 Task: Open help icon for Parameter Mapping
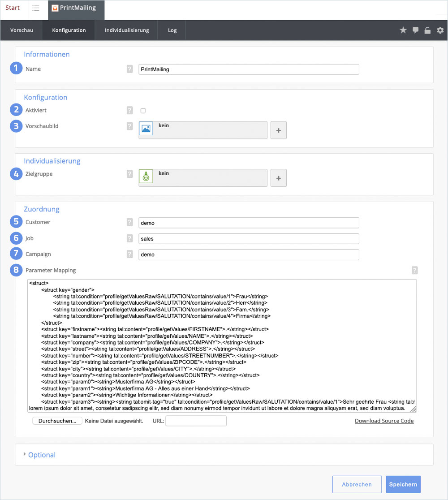pos(414,270)
